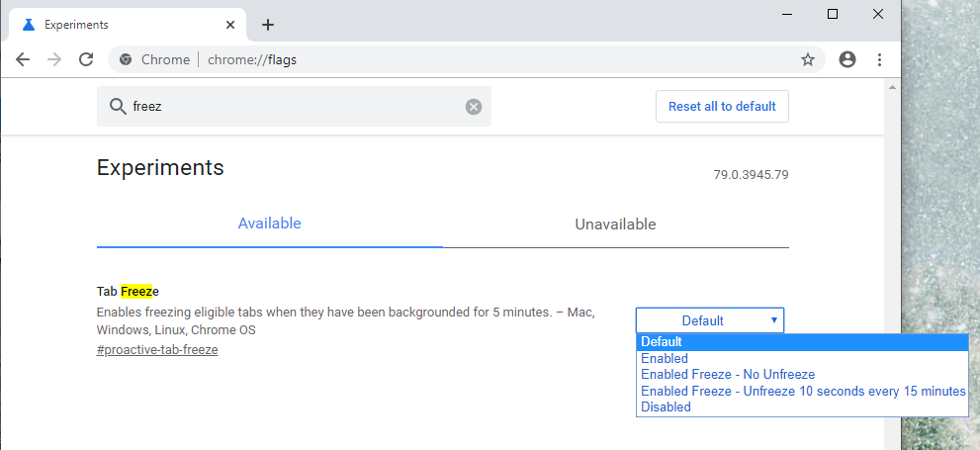This screenshot has height=450, width=980.
Task: Bookmark this page with the star icon
Action: [x=808, y=59]
